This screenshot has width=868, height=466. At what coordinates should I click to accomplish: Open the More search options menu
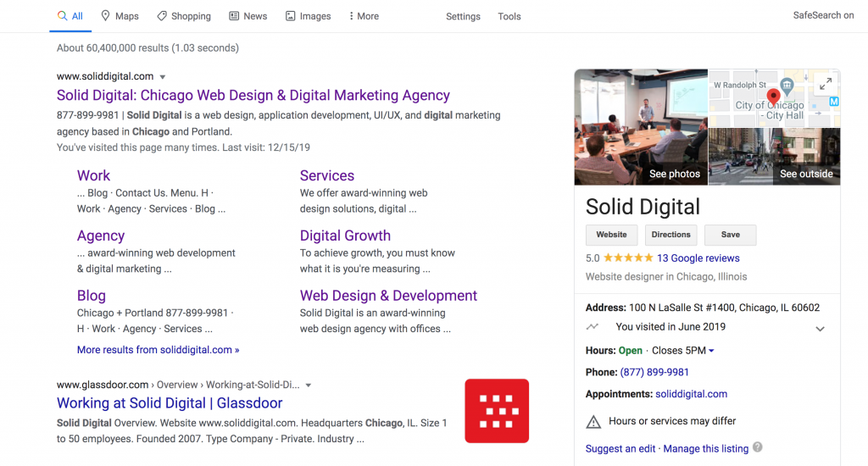click(364, 16)
